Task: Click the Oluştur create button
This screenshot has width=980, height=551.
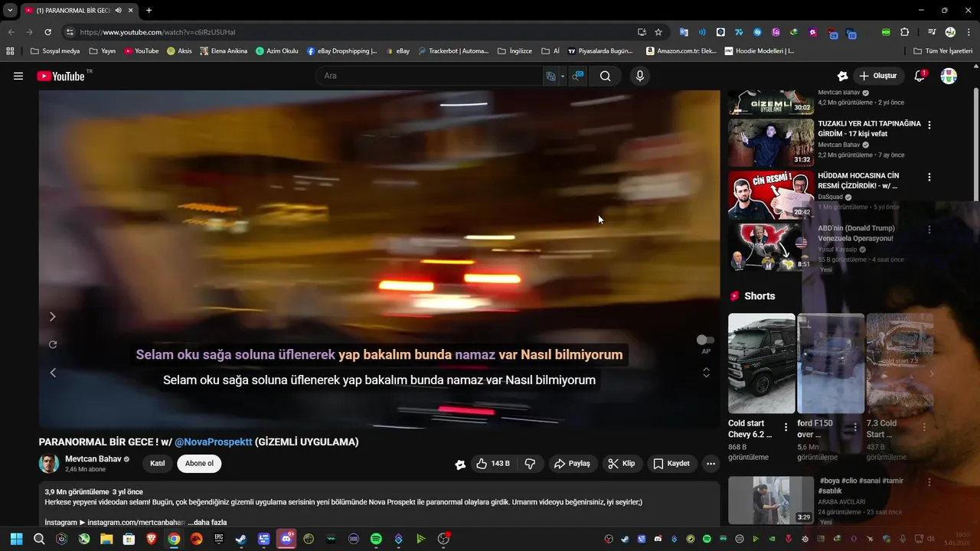Action: coord(877,76)
